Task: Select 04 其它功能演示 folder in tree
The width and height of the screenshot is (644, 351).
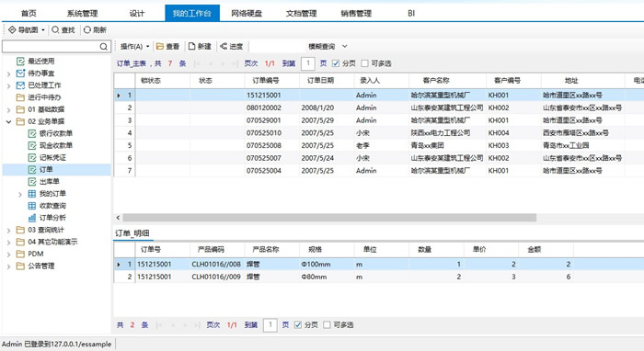Action: [x=52, y=242]
